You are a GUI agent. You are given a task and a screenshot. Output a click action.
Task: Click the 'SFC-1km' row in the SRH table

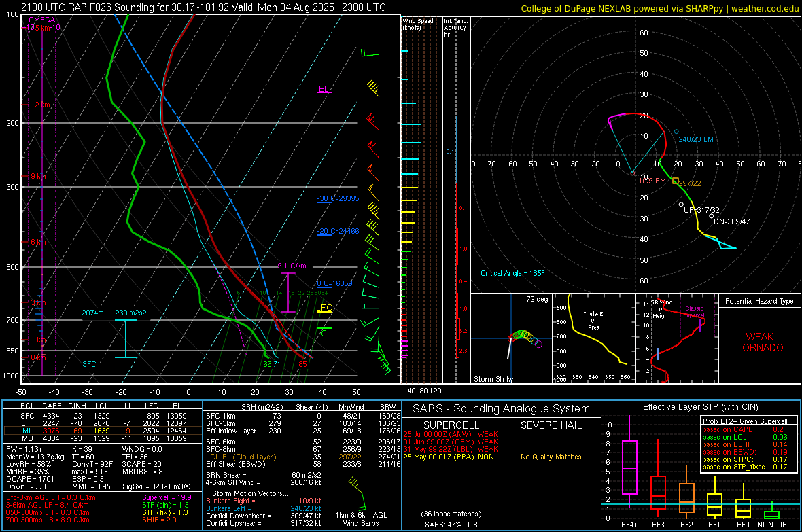(303, 416)
